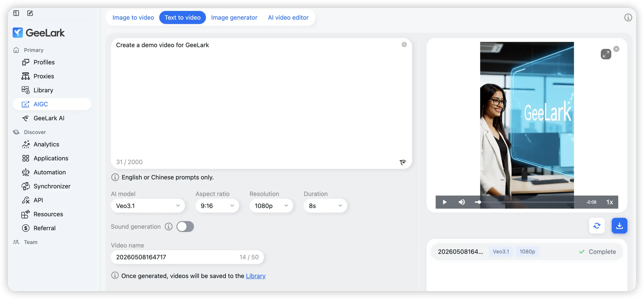Click into the prompt text area
644x299 pixels.
[x=261, y=103]
